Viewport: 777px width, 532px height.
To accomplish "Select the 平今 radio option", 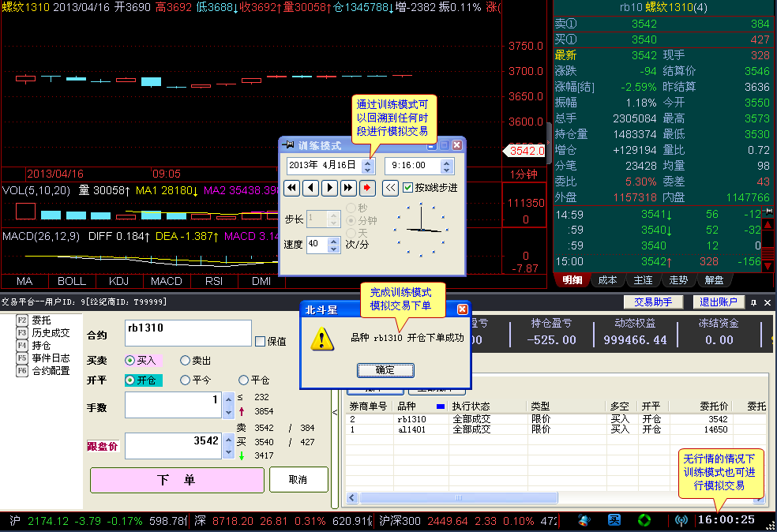I will point(185,380).
